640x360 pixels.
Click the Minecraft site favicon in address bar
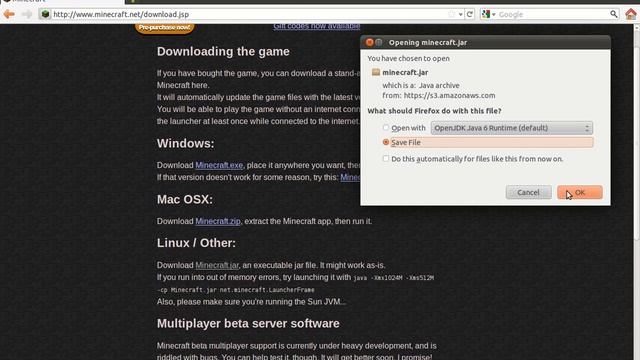[x=45, y=14]
